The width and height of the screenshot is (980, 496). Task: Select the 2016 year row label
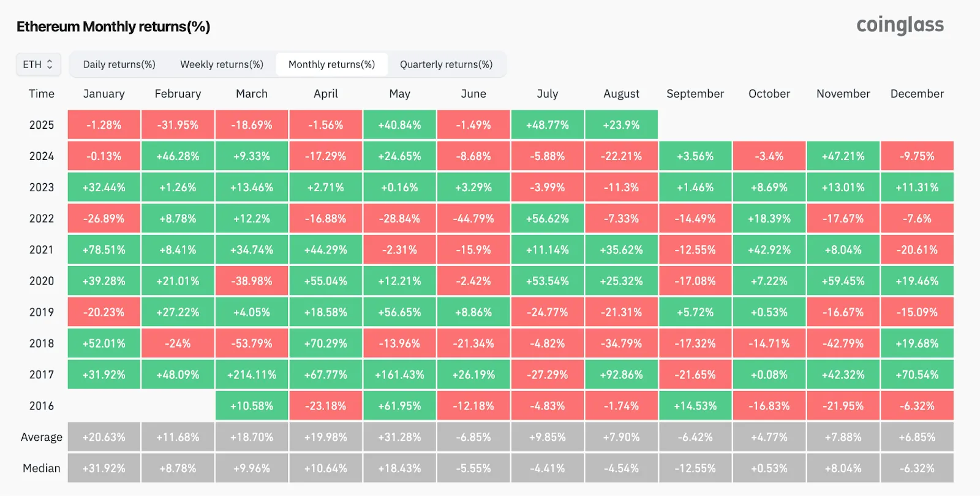tap(41, 405)
